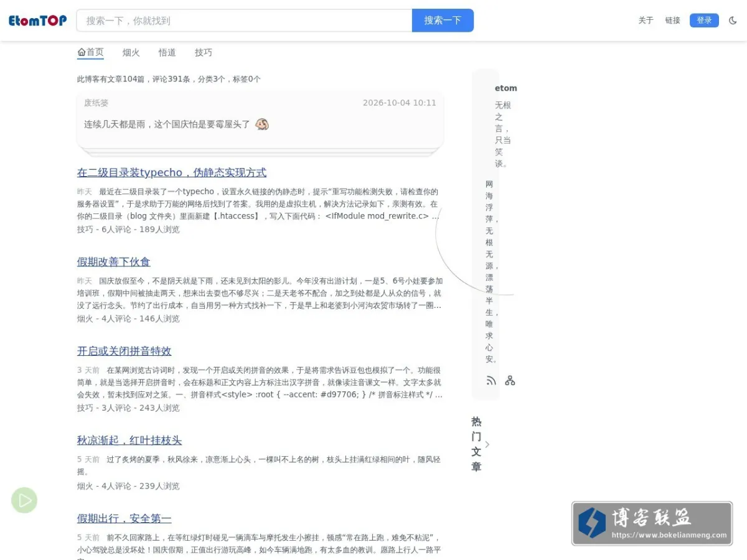Open 技巧 category under the typecho article

tap(85, 230)
